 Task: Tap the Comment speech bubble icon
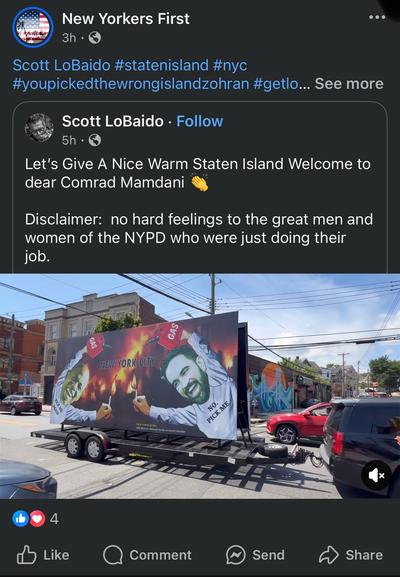(x=113, y=555)
